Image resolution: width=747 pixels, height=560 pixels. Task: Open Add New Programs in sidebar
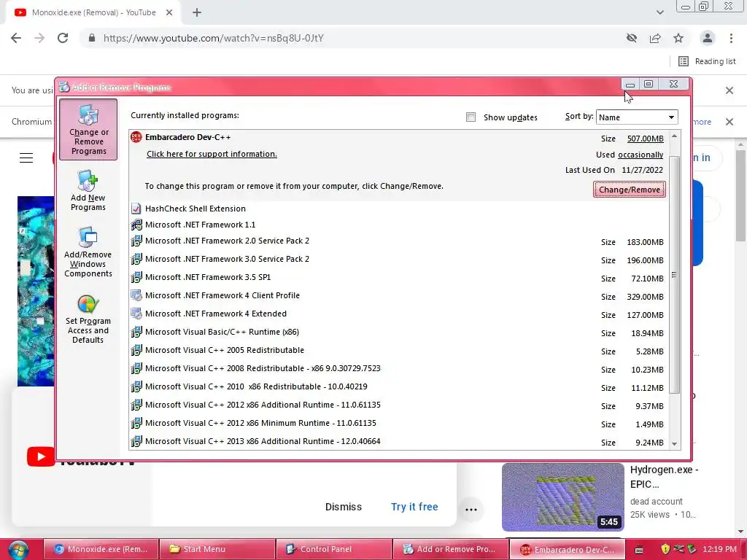[x=88, y=190]
